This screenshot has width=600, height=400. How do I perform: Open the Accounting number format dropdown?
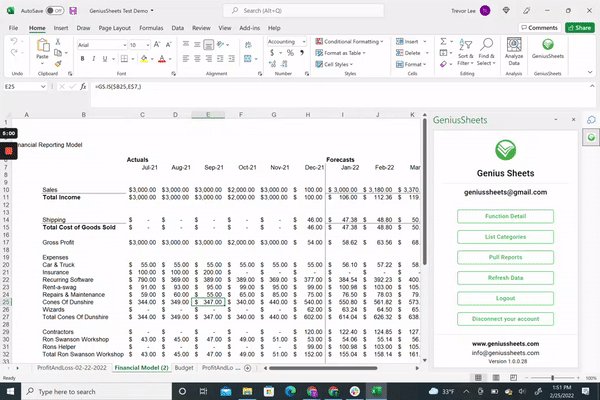coord(304,42)
